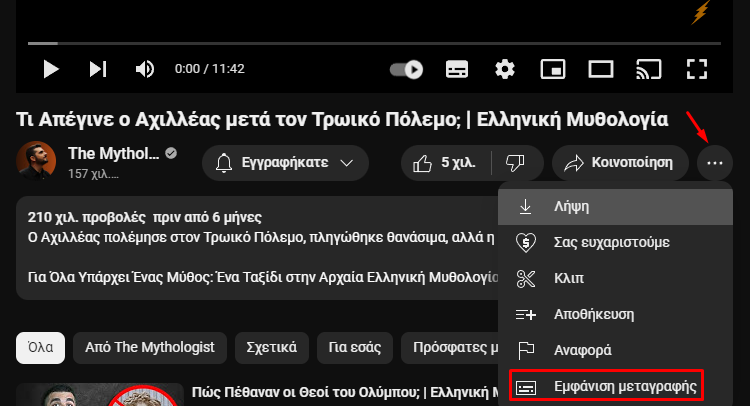This screenshot has height=406, width=750.
Task: Open Πώς Πέθαναν οι Θεοί του Ολύμπου video
Action: [x=344, y=393]
